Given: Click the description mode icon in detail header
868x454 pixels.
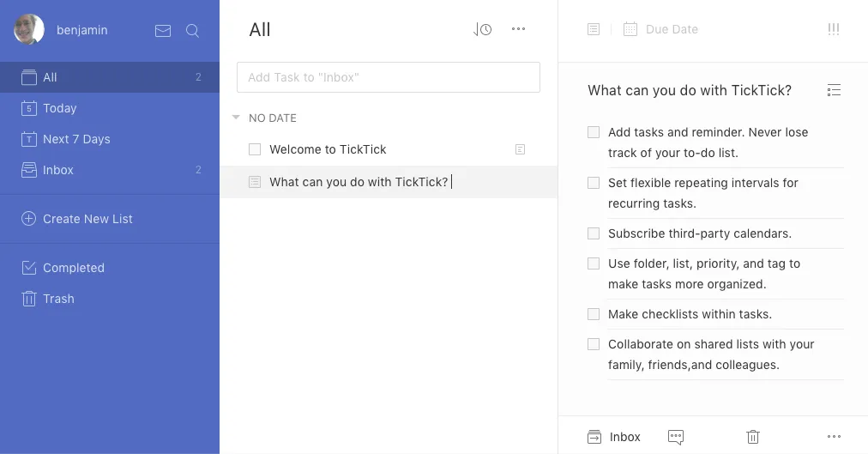Looking at the screenshot, I should click(594, 29).
